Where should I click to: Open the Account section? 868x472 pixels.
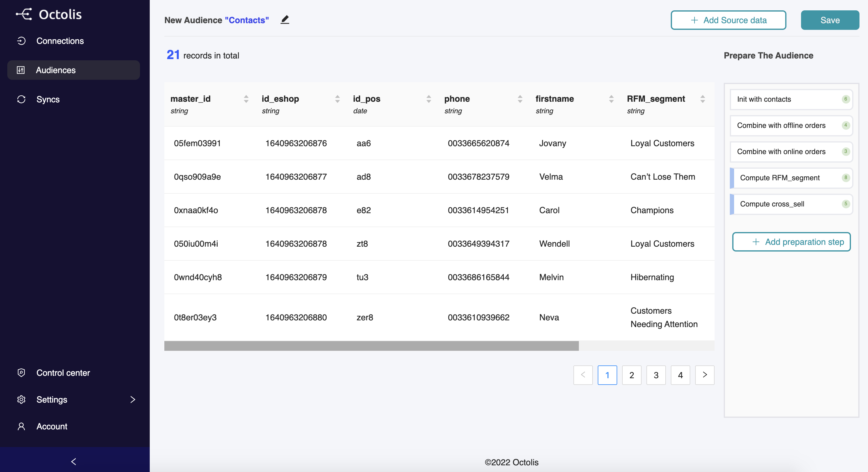(x=51, y=425)
